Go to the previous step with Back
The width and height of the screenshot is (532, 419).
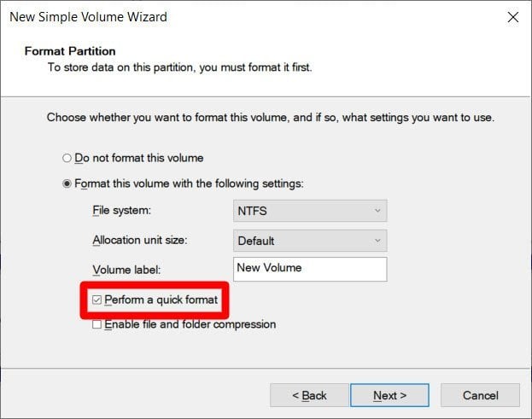click(x=309, y=395)
